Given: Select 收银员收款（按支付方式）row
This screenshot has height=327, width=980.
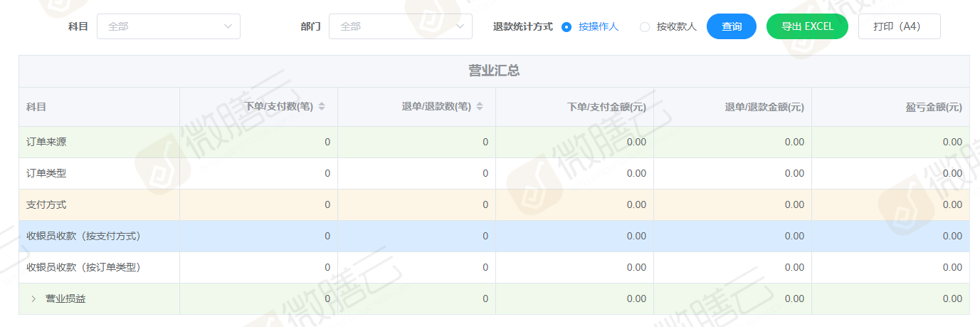Looking at the screenshot, I should (x=83, y=236).
